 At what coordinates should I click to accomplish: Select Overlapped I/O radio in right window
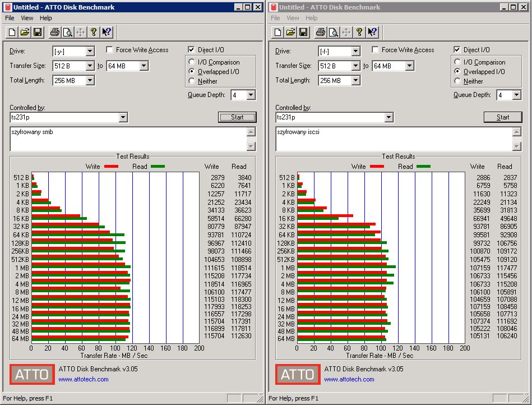457,71
